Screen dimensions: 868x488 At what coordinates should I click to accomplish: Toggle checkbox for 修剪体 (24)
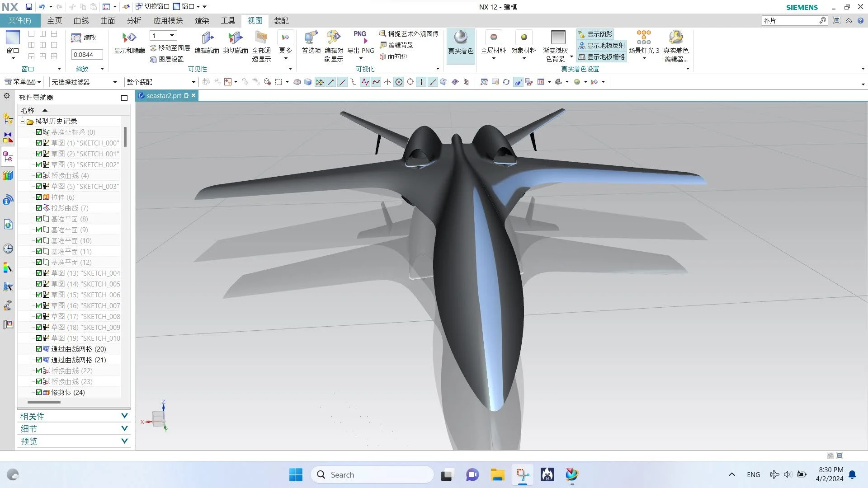(39, 392)
